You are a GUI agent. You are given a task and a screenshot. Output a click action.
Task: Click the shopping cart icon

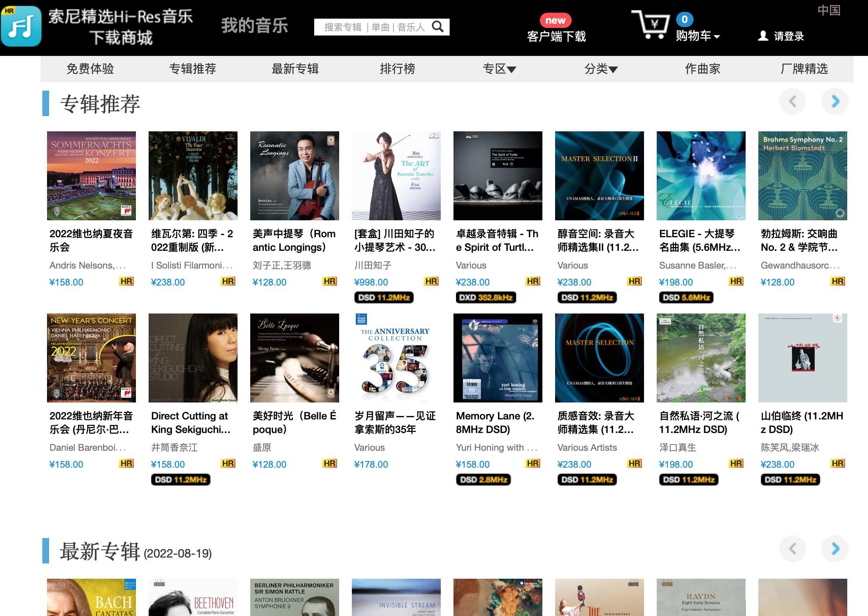651,25
